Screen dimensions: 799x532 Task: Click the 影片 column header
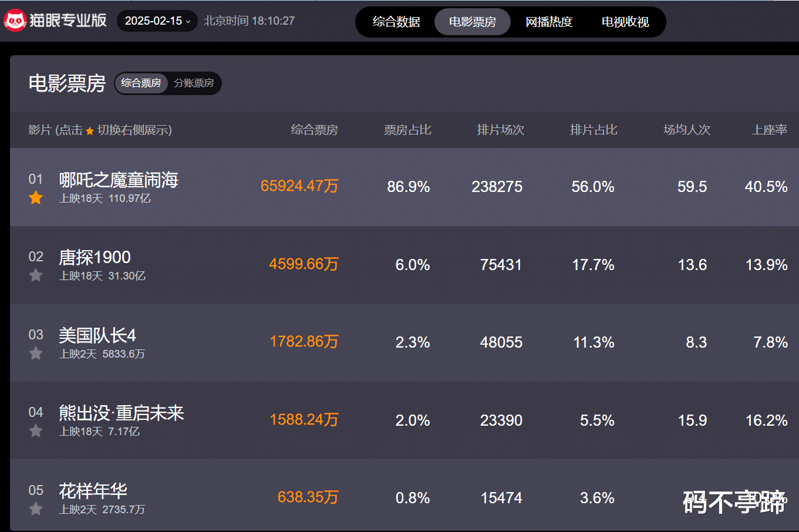100,130
